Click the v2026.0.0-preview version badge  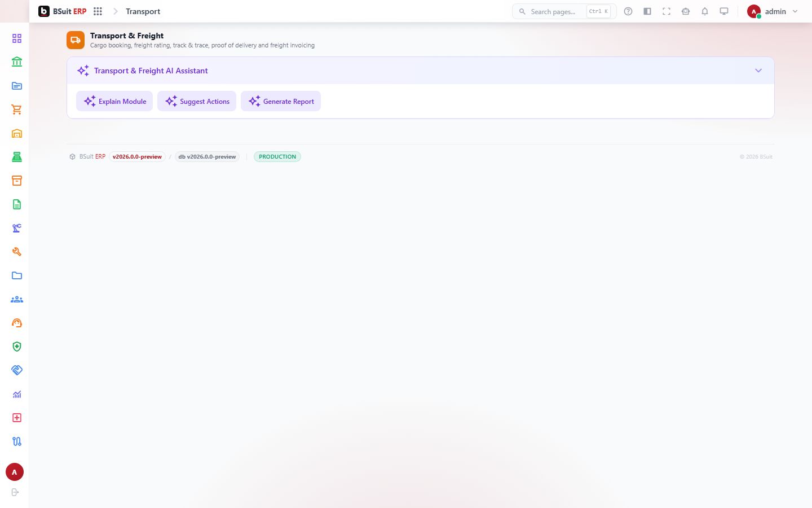tap(137, 157)
